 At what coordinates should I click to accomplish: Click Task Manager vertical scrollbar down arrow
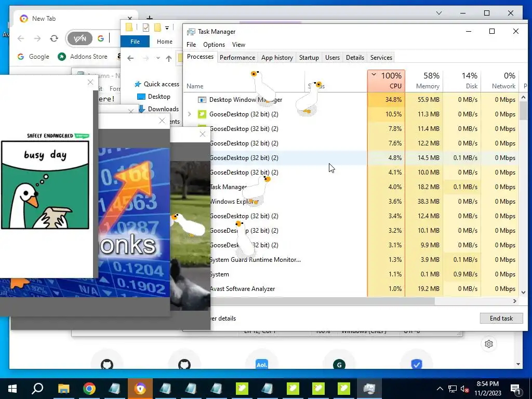(x=523, y=292)
